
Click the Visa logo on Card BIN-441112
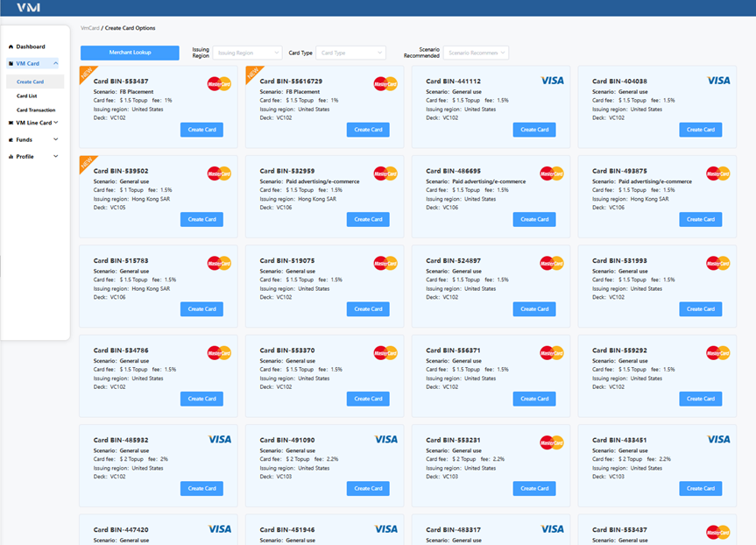(552, 81)
